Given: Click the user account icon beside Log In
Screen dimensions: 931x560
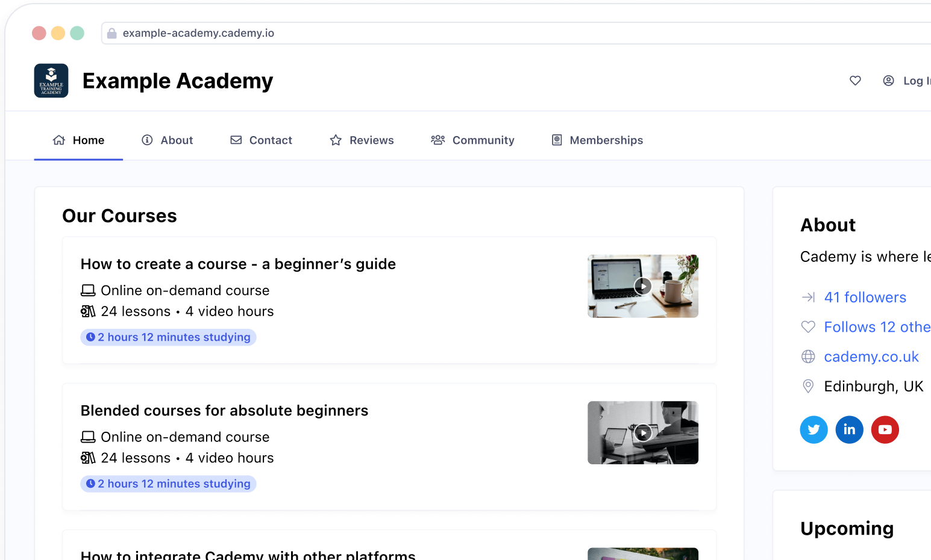Looking at the screenshot, I should click(x=888, y=81).
